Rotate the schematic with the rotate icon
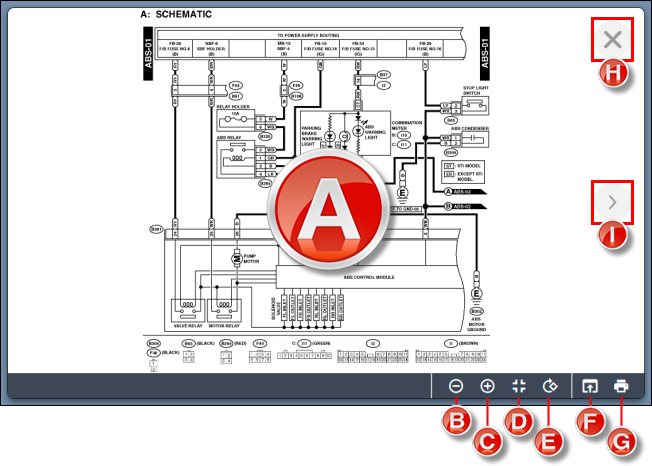 549,386
